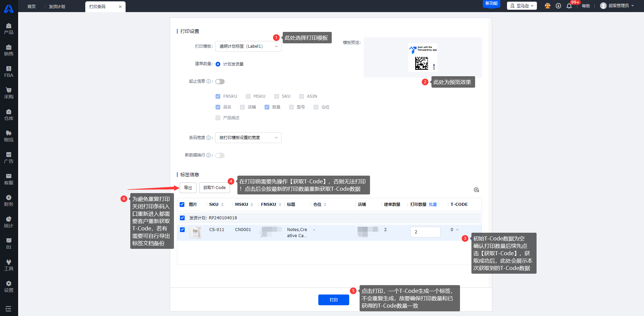The height and width of the screenshot is (316, 644).
Task: Click the 打印数量 quantity input field
Action: tap(425, 232)
